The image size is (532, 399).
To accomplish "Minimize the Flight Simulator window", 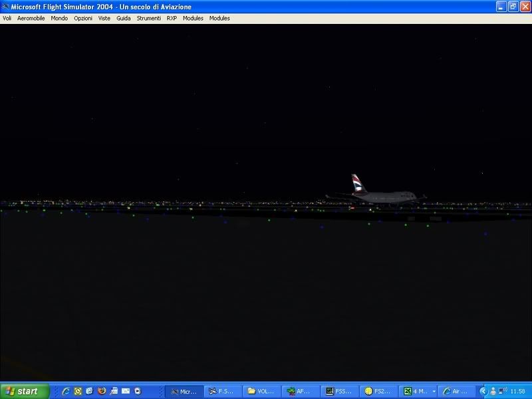I will coord(501,7).
